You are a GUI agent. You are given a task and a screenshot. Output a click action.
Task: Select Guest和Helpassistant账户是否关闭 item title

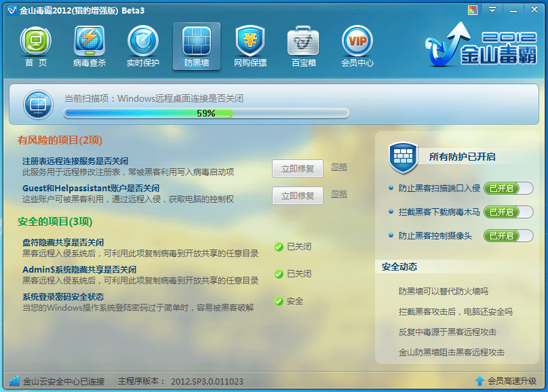91,188
